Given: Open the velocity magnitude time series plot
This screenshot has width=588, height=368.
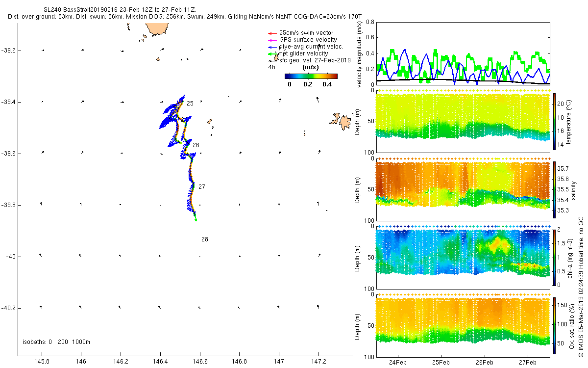Looking at the screenshot, I should coord(463,53).
